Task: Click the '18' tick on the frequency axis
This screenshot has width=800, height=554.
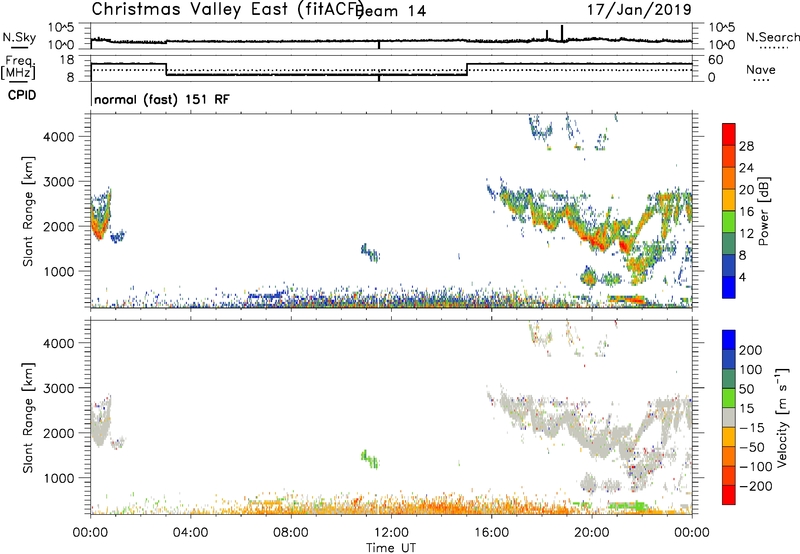Action: [67, 60]
